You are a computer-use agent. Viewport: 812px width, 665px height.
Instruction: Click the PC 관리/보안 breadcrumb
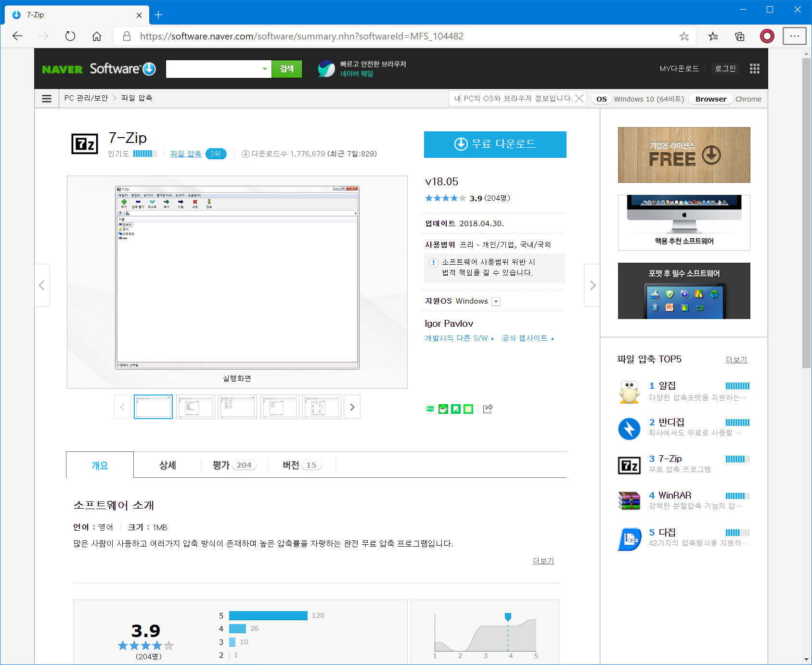86,98
